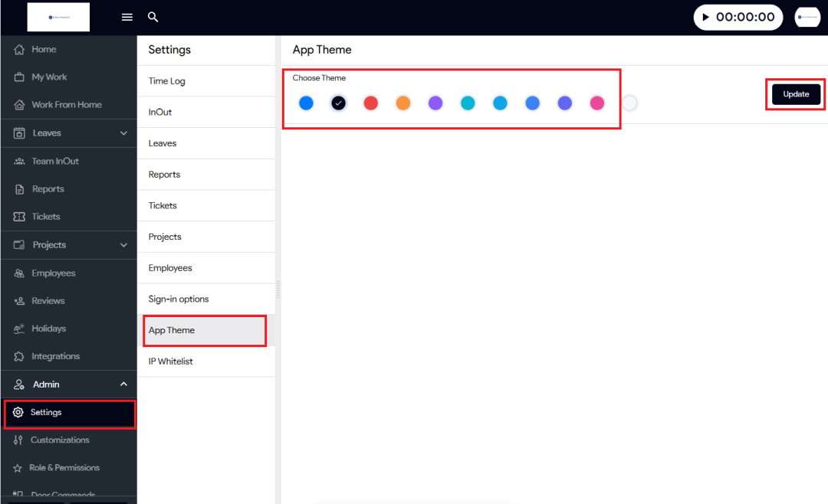
Task: Pick the pink theme color
Action: pos(597,103)
